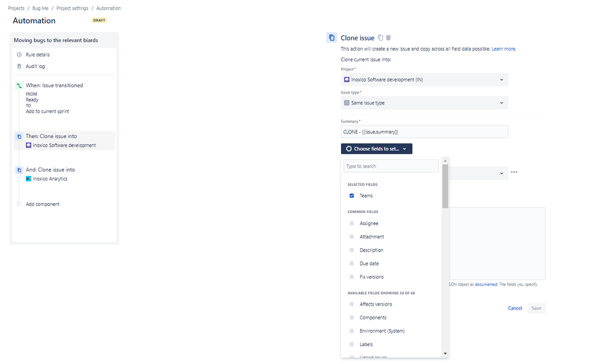The height and width of the screenshot is (364, 603).
Task: Click the Audit log document icon
Action: point(19,66)
